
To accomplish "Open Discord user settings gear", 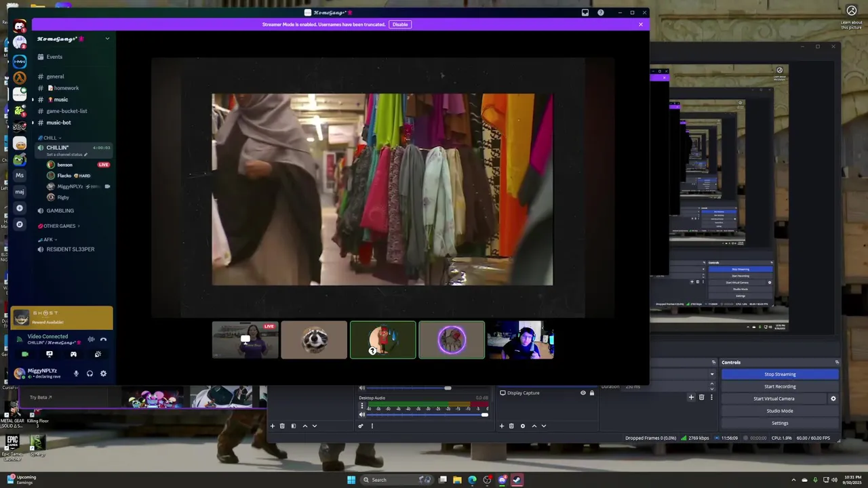I will (103, 373).
